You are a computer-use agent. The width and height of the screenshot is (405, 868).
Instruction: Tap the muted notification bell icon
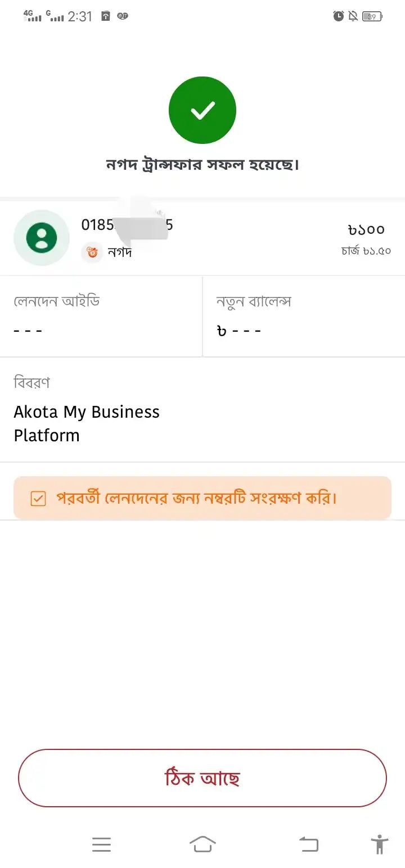pos(353,16)
